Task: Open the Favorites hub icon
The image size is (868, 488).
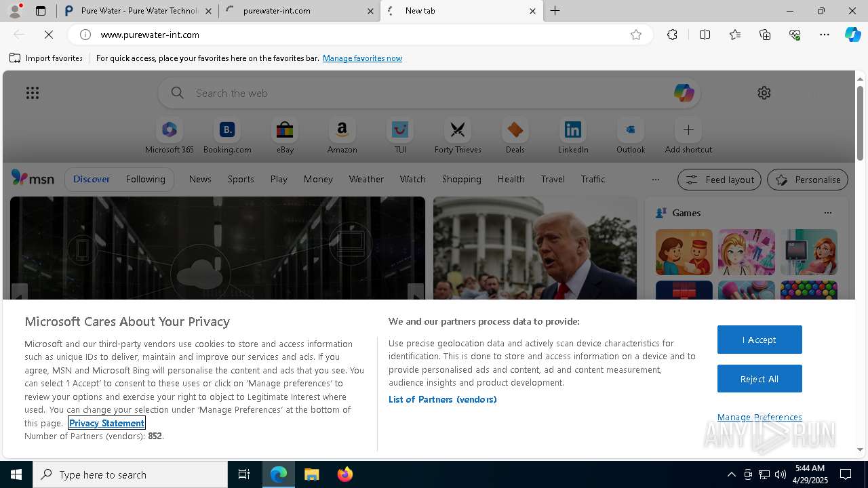Action: click(x=735, y=35)
